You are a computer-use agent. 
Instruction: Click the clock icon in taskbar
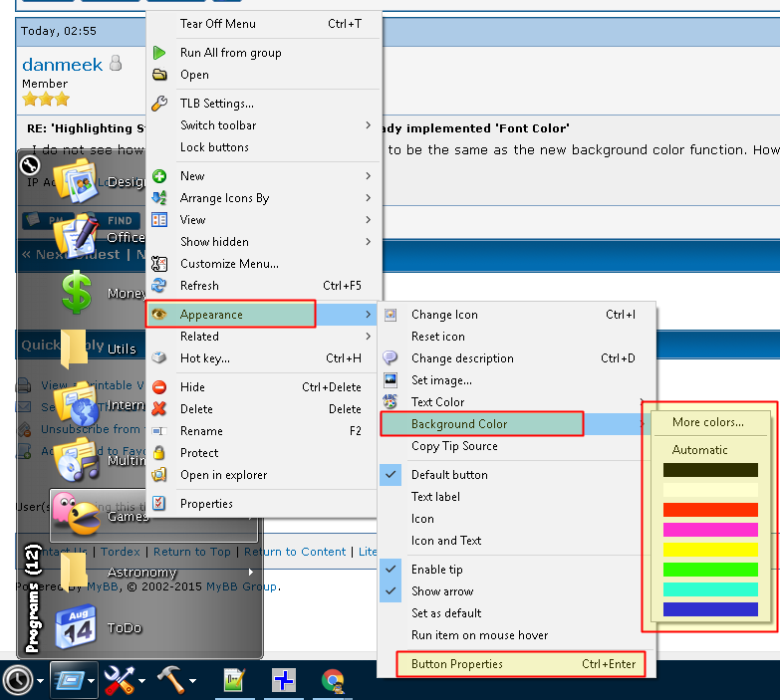click(x=17, y=680)
